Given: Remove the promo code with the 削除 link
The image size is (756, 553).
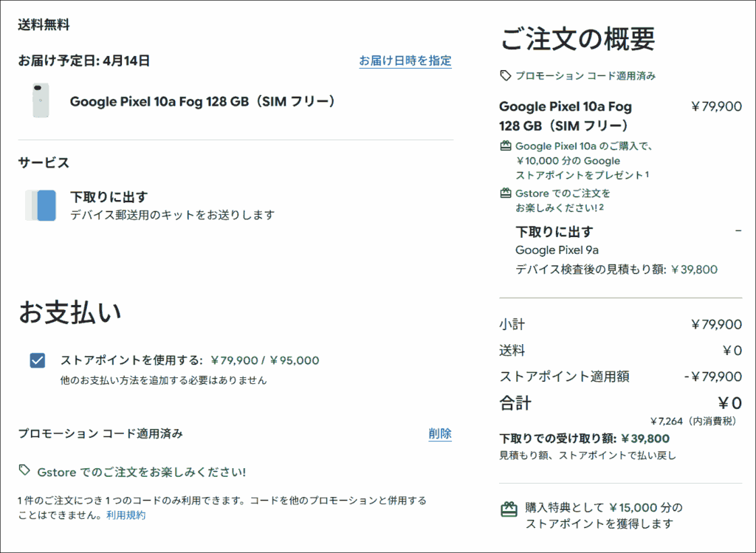Looking at the screenshot, I should point(440,433).
